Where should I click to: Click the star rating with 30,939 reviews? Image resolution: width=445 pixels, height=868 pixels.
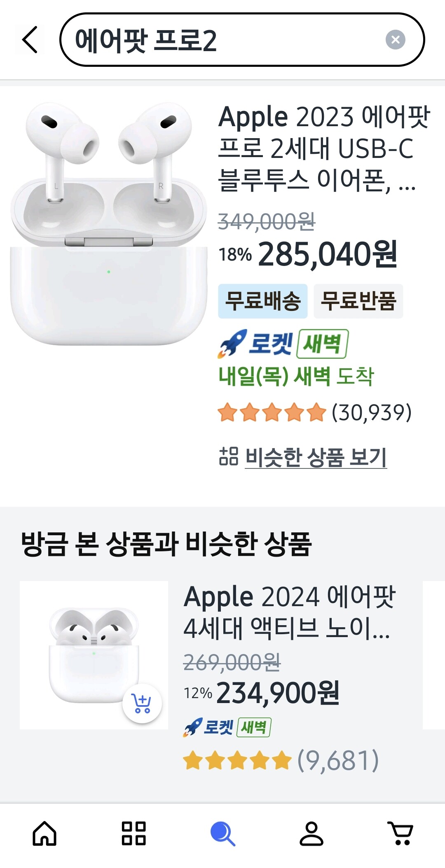[315, 412]
